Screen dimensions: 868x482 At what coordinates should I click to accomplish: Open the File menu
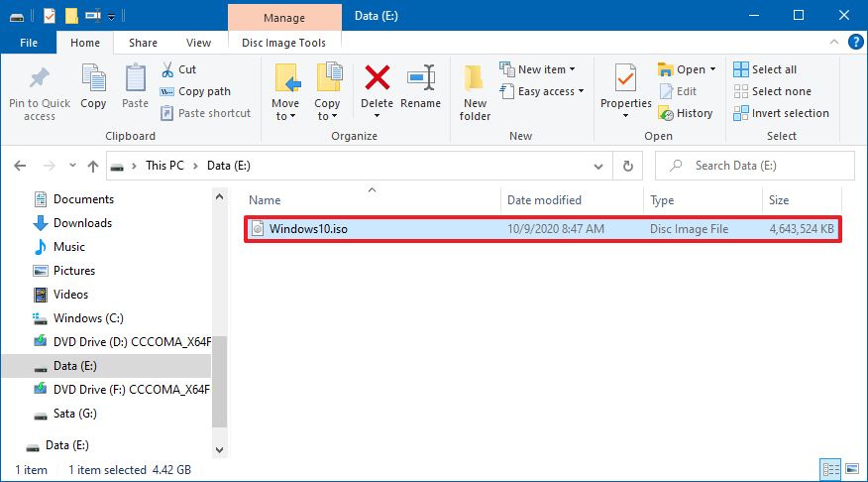click(x=29, y=42)
